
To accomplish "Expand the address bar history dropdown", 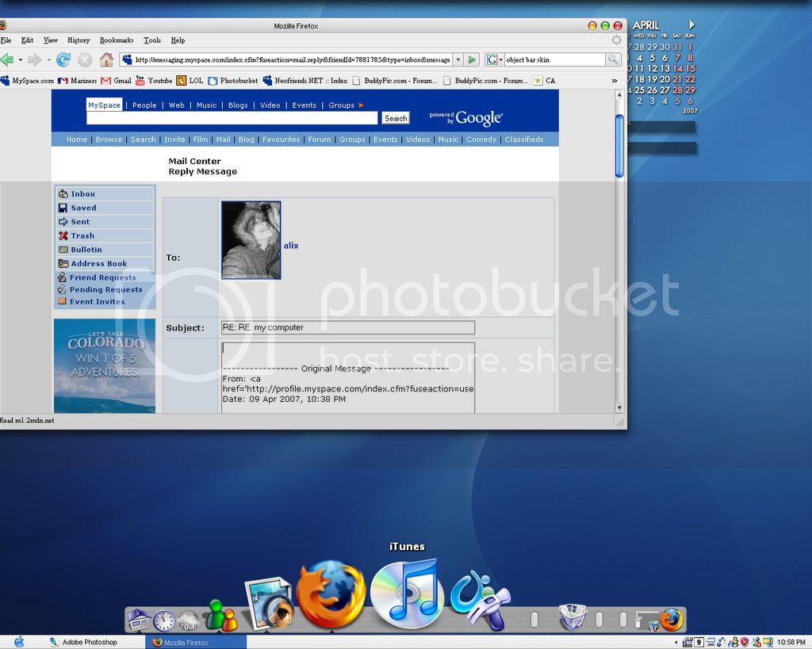I will [458, 59].
